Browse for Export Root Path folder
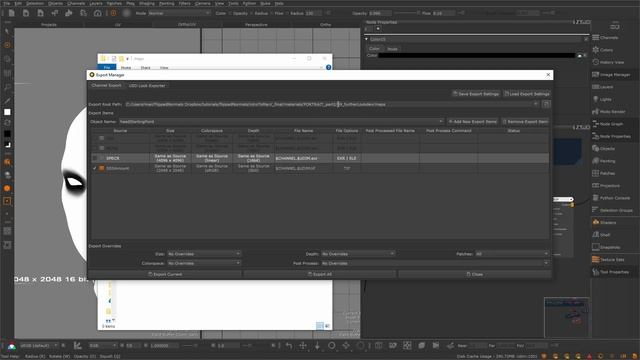Screen dimensions: 640x360 [x=546, y=104]
